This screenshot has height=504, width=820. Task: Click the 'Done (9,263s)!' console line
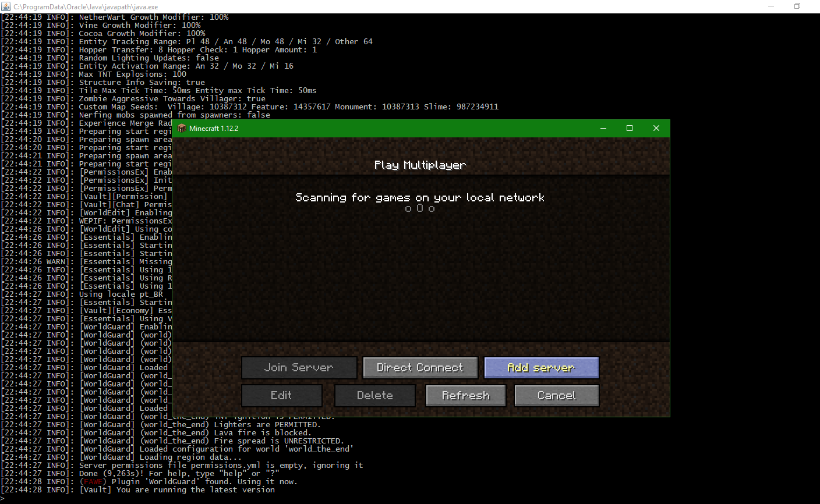(140, 474)
